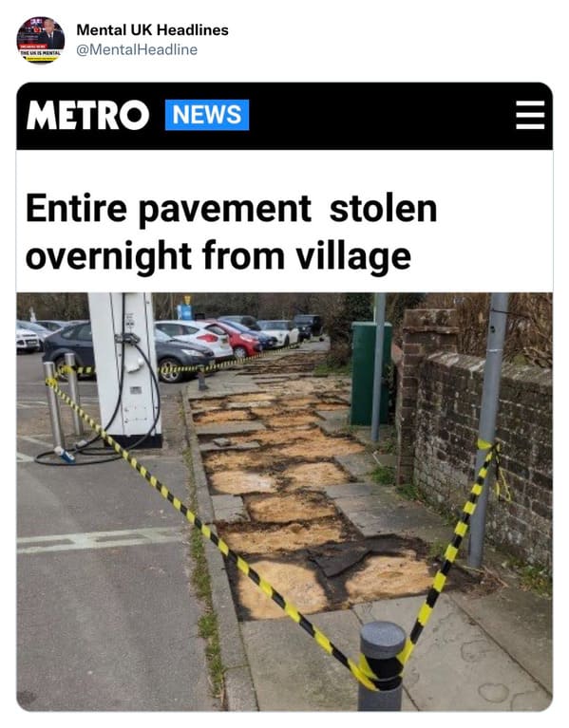The height and width of the screenshot is (728, 569).
Task: Click the red parked car in photo
Action: pos(238,339)
